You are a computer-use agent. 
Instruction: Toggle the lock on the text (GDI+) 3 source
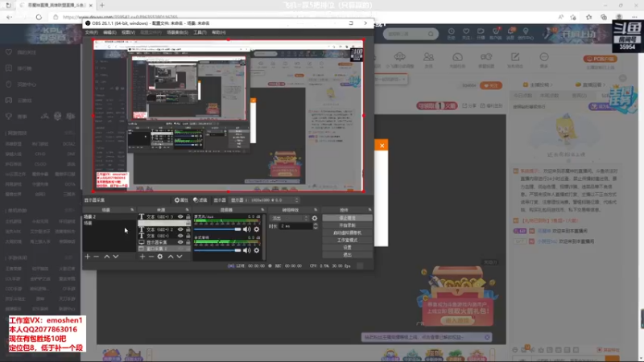click(188, 216)
